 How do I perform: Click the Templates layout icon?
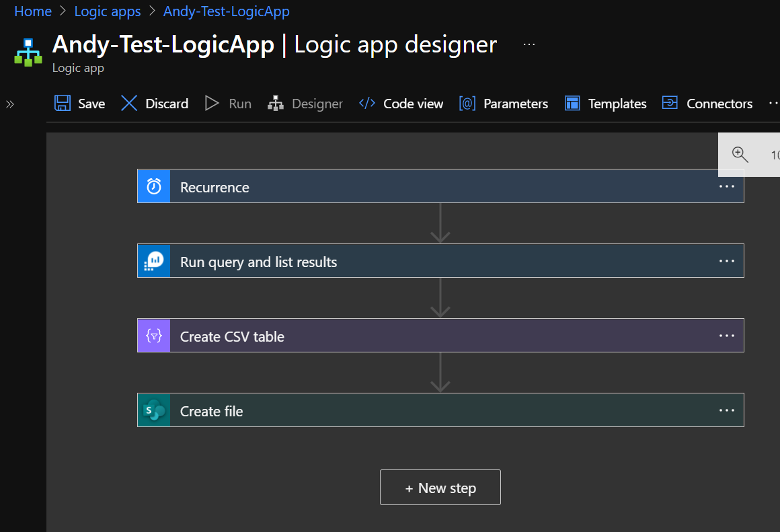[572, 104]
